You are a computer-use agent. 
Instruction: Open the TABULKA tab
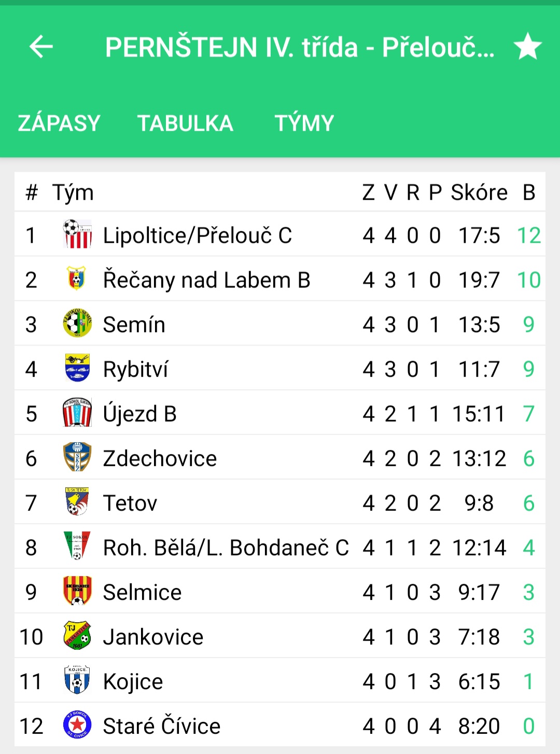point(185,123)
